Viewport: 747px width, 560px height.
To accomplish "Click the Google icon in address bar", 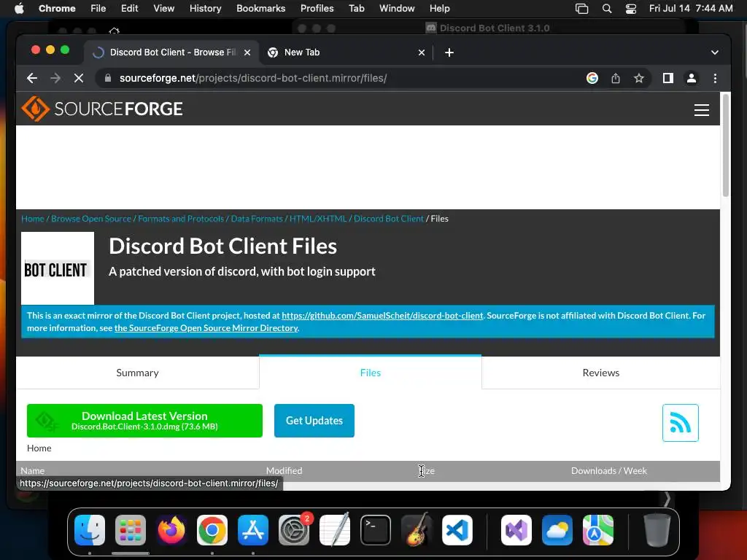I will pos(592,78).
